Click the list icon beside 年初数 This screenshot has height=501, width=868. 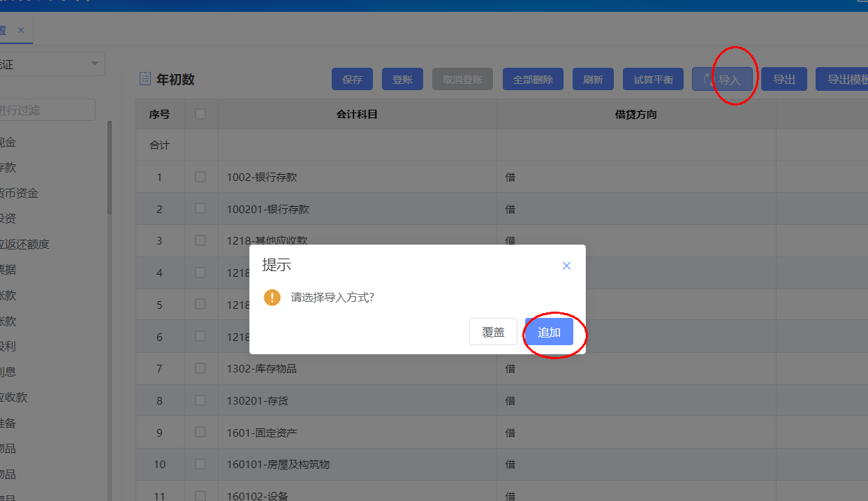pos(145,79)
